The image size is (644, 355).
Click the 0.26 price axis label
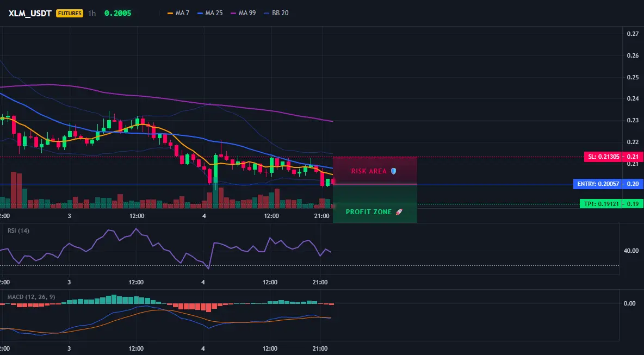(633, 55)
